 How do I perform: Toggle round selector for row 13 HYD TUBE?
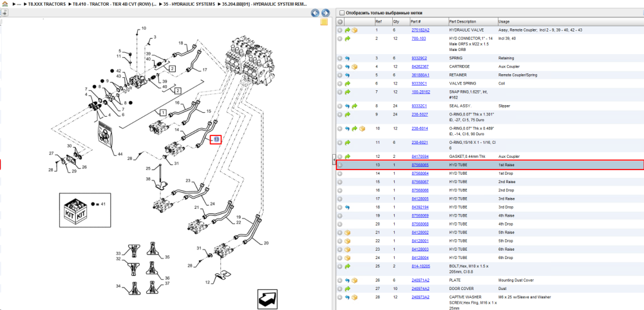click(340, 165)
